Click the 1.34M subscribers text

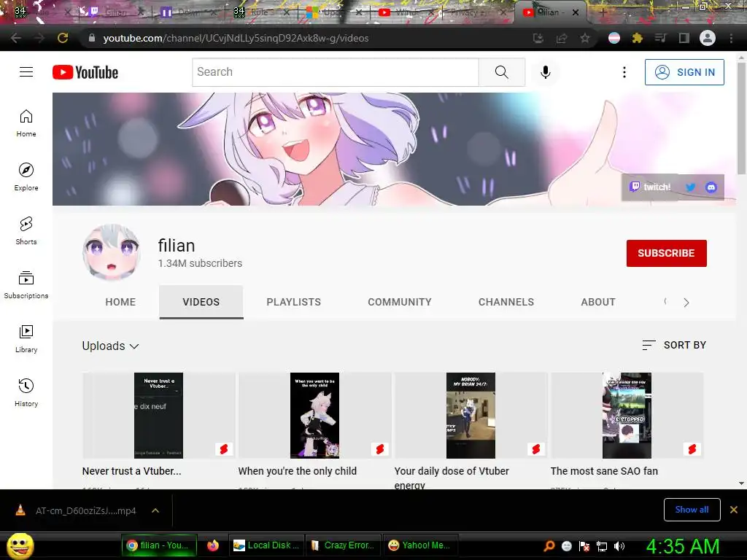(x=200, y=263)
